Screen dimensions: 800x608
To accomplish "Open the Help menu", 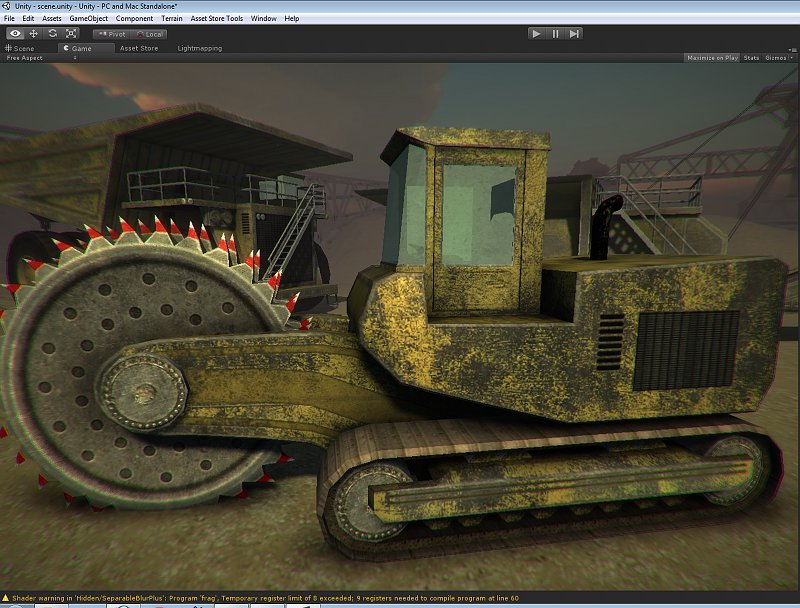I will (292, 18).
